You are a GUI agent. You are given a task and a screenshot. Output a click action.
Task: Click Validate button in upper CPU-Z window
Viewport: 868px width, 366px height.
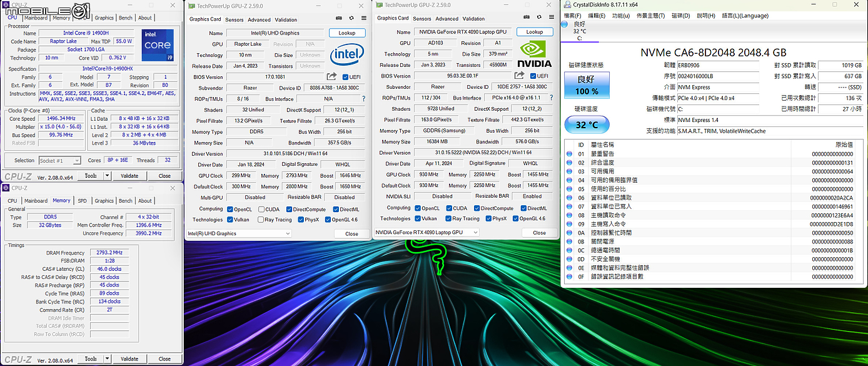[129, 176]
